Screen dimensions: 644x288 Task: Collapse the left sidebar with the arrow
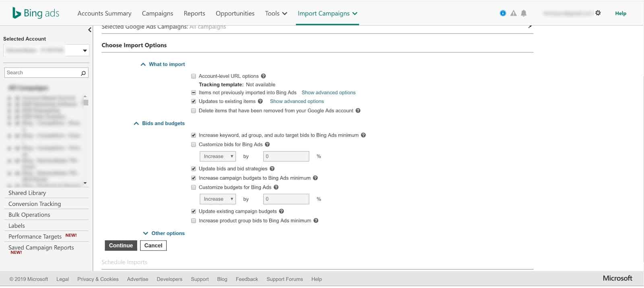tap(89, 30)
